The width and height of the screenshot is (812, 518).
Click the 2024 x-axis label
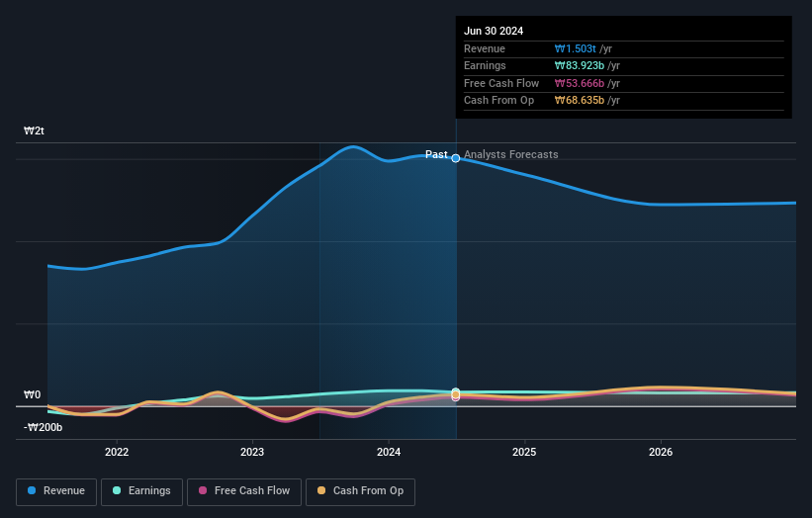click(x=389, y=453)
